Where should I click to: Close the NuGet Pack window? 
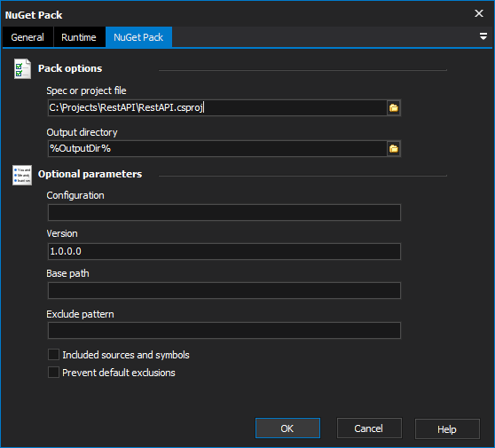(x=479, y=13)
